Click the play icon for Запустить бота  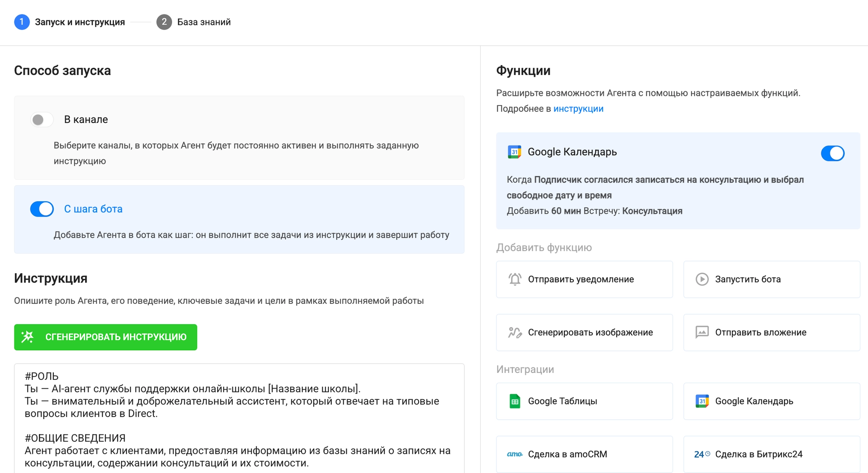[702, 279]
